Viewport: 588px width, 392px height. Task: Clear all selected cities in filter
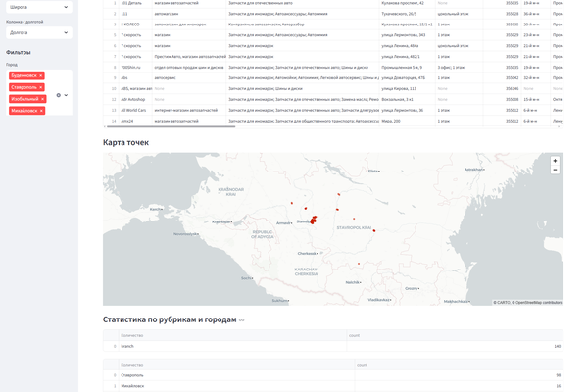[58, 95]
